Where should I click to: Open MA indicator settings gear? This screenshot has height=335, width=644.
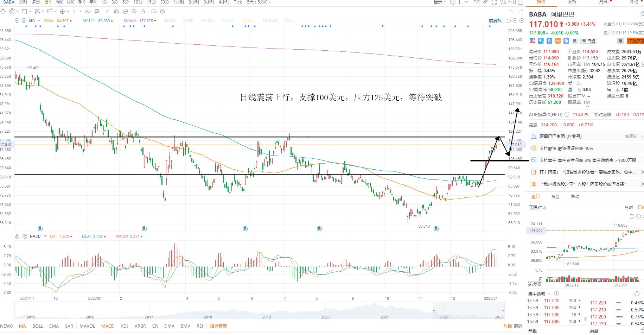pyautogui.click(x=18, y=20)
